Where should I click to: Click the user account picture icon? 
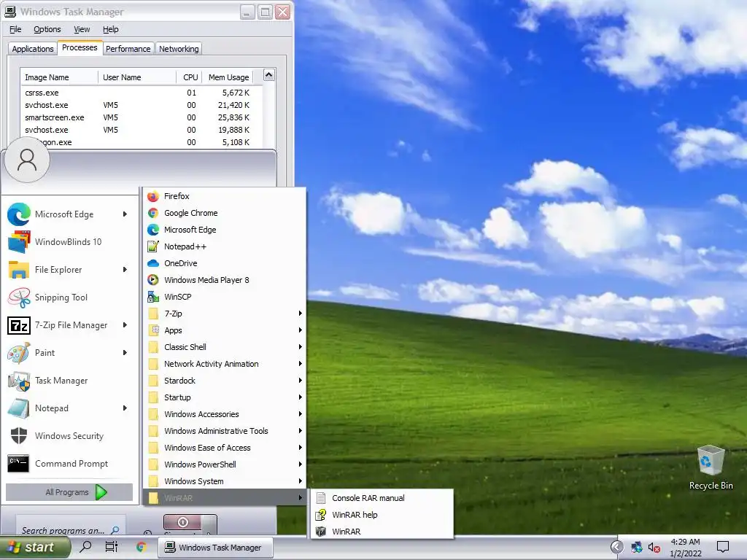coord(27,160)
